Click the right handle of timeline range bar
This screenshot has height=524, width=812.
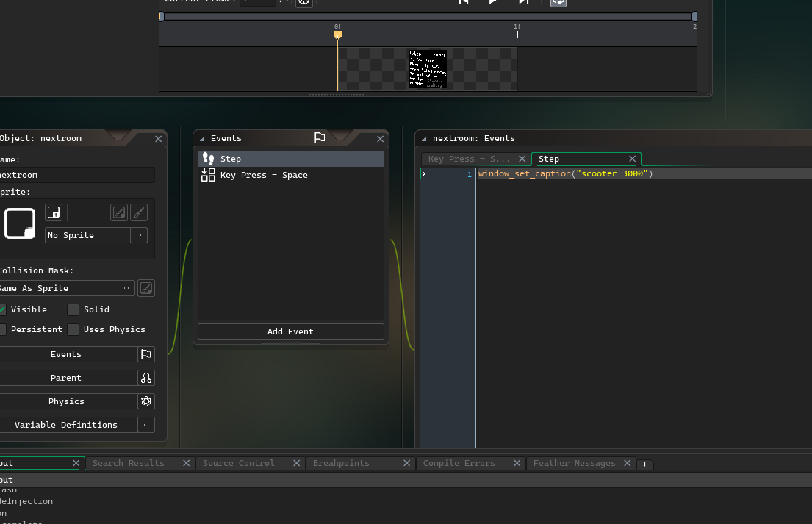coord(694,17)
